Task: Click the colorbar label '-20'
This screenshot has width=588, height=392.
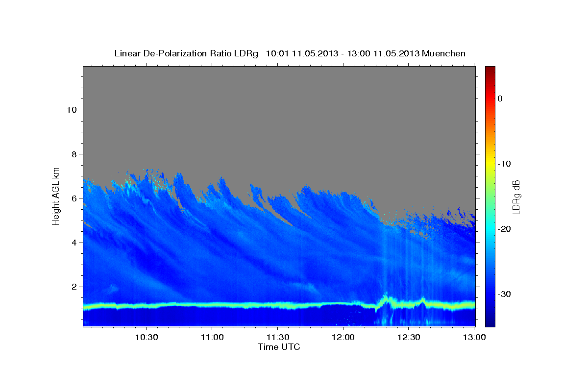Action: pos(504,229)
